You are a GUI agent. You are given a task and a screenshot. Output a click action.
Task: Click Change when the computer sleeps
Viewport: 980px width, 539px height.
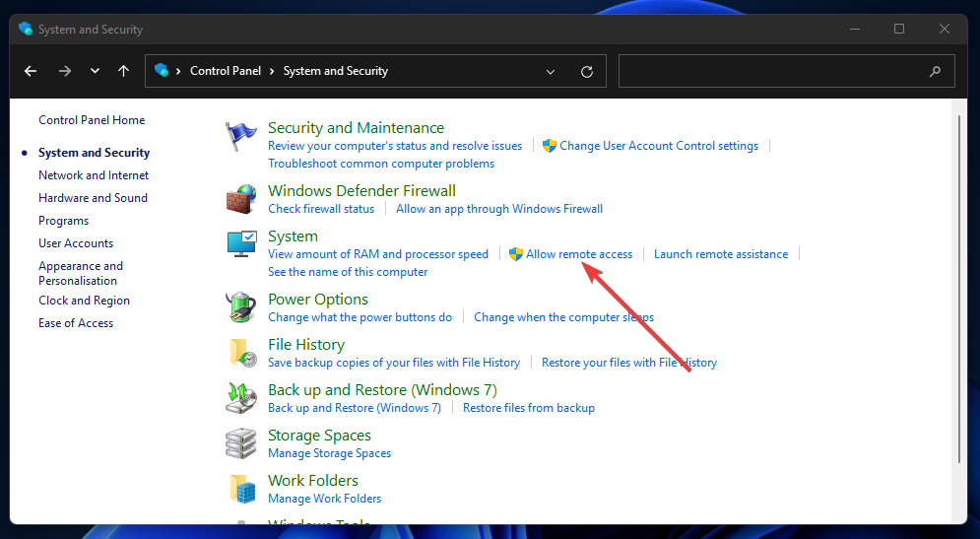(x=563, y=317)
